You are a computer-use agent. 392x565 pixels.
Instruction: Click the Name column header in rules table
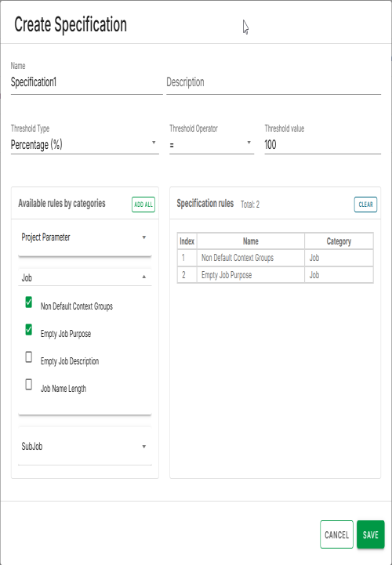tap(251, 241)
